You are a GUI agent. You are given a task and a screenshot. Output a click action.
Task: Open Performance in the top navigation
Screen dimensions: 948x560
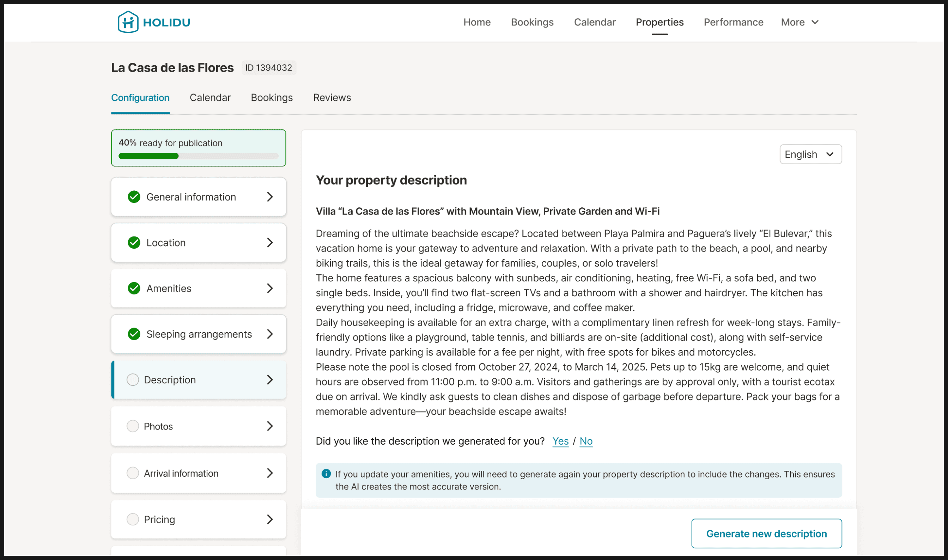coord(733,22)
